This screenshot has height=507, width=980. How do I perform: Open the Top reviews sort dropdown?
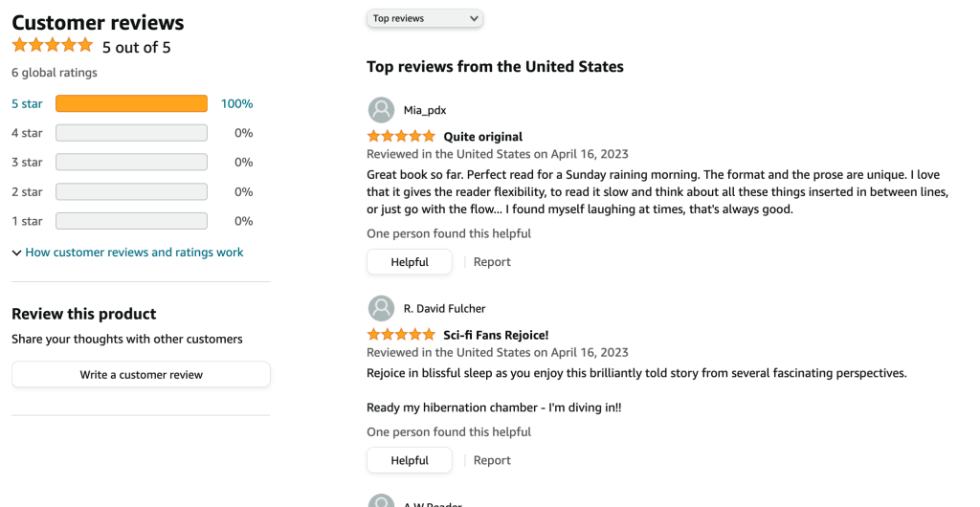(424, 18)
